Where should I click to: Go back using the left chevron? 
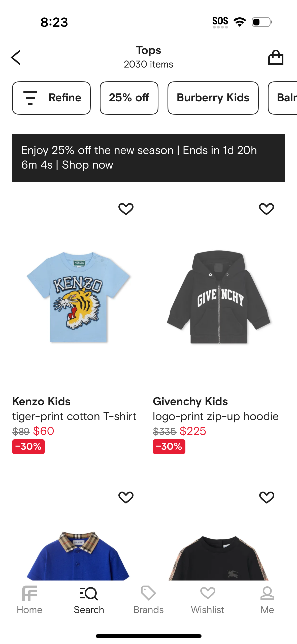(16, 57)
